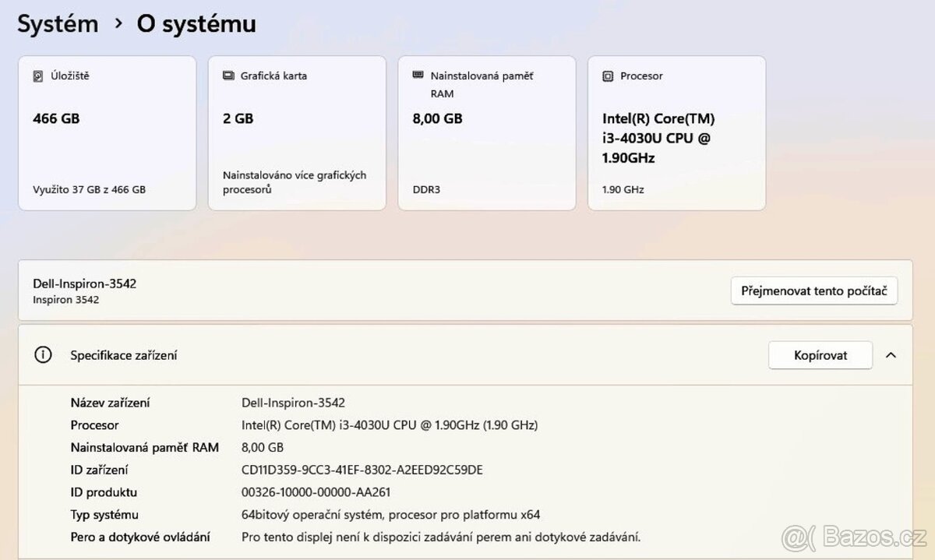Click the ID produktu value 00326-10000-00000-AA261
This screenshot has width=935, height=560.
[316, 492]
